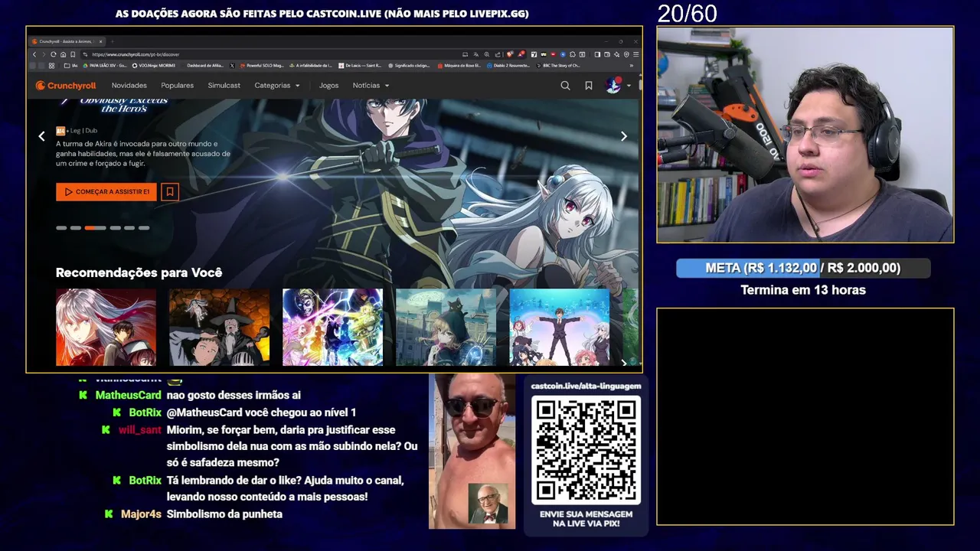Open the extensions puzzle-piece icon
980x551 pixels.
point(573,54)
